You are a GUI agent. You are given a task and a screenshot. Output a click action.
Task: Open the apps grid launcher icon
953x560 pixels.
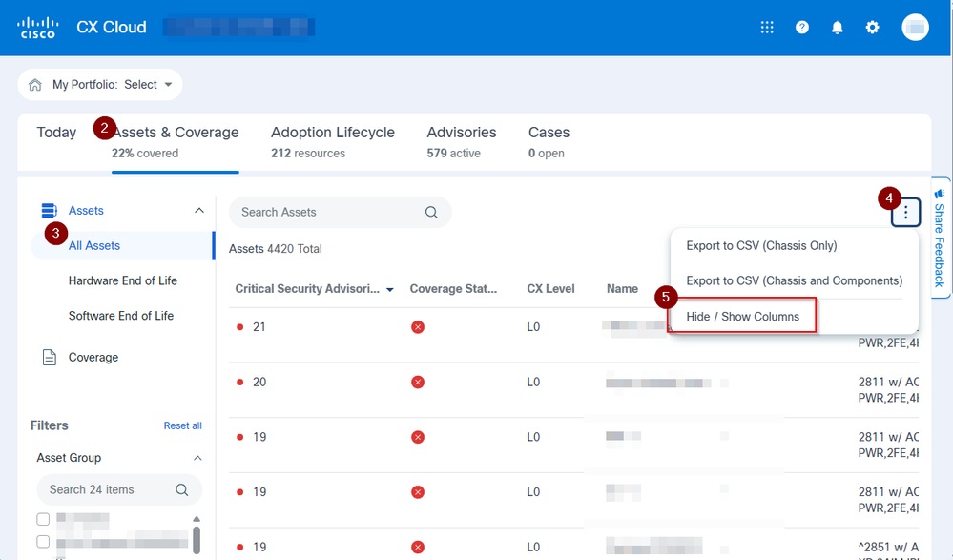coord(767,28)
